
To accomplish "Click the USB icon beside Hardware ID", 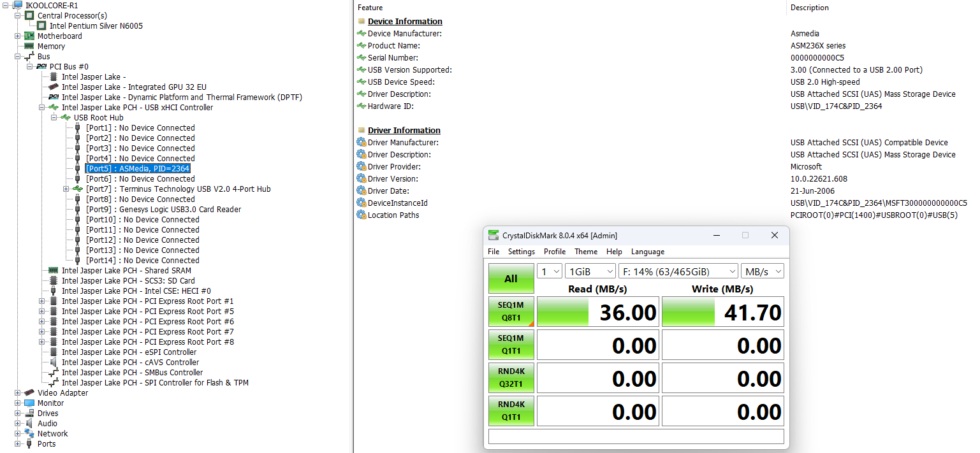I will tap(362, 106).
